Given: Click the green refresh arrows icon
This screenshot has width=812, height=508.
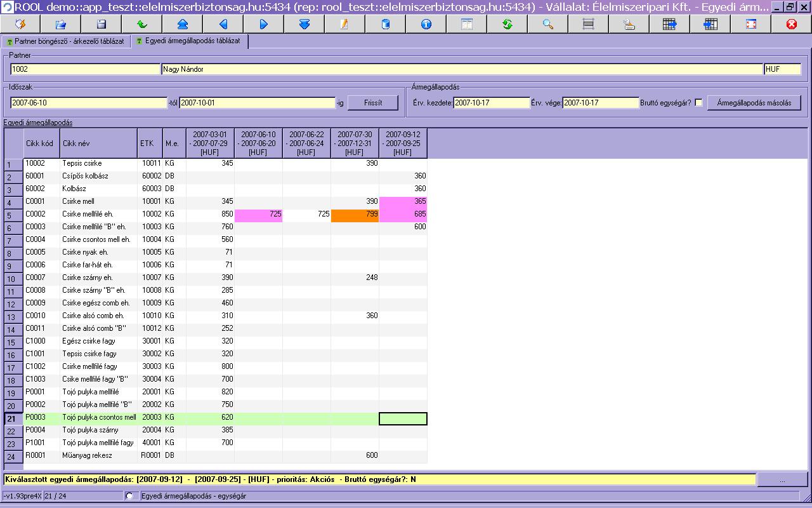Looking at the screenshot, I should pos(507,24).
